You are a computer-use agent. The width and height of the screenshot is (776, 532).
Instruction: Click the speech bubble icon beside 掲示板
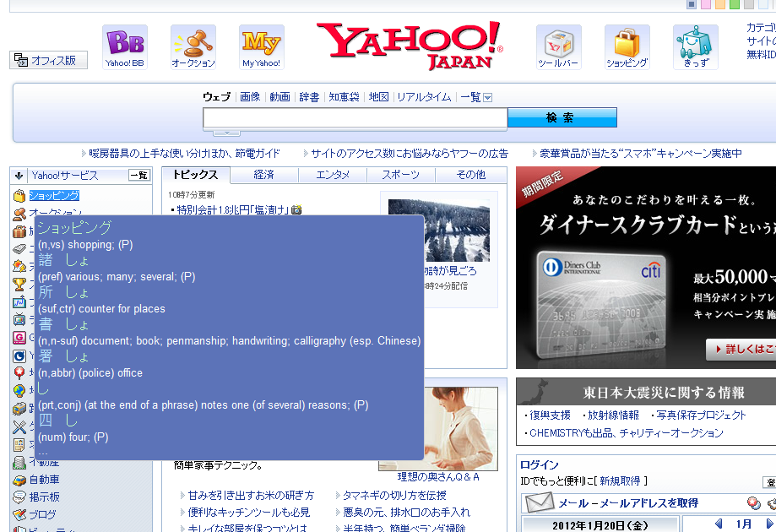(x=19, y=497)
